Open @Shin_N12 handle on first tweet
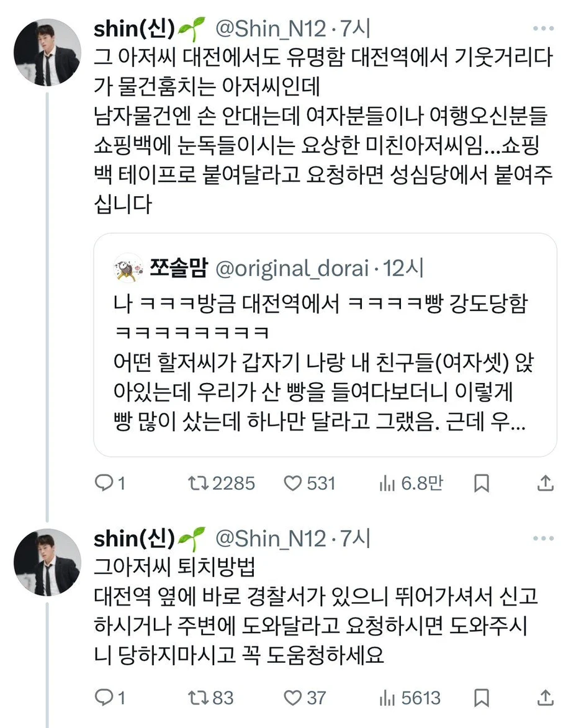The image size is (571, 728). click(x=271, y=29)
